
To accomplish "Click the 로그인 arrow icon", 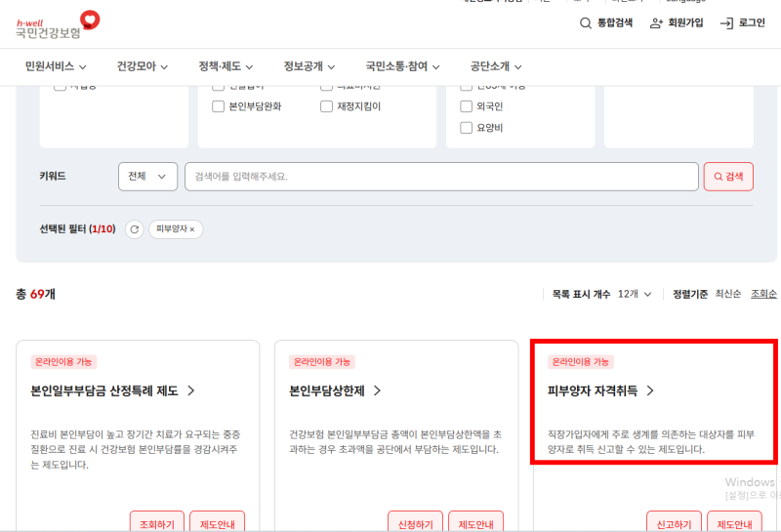I will pyautogui.click(x=726, y=22).
